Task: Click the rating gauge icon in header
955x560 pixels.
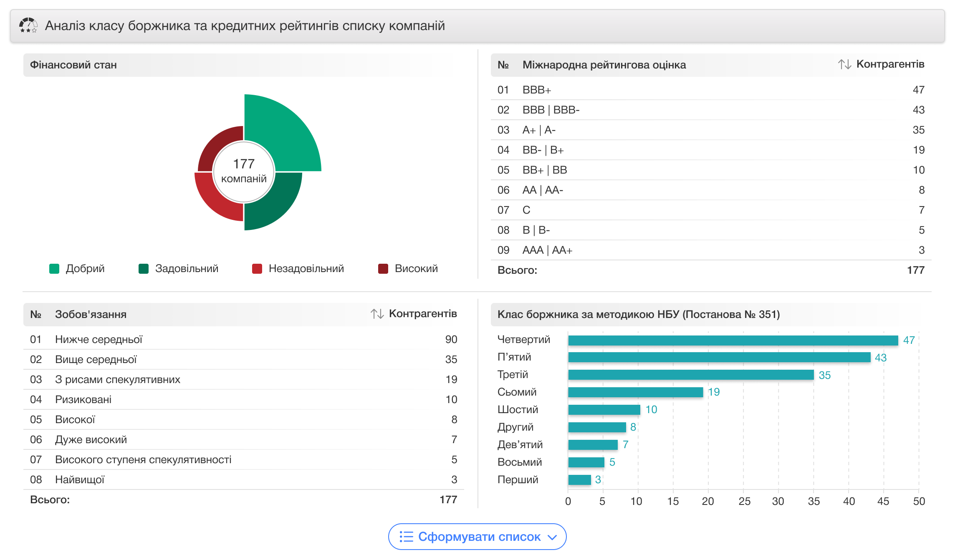Action: [x=28, y=25]
